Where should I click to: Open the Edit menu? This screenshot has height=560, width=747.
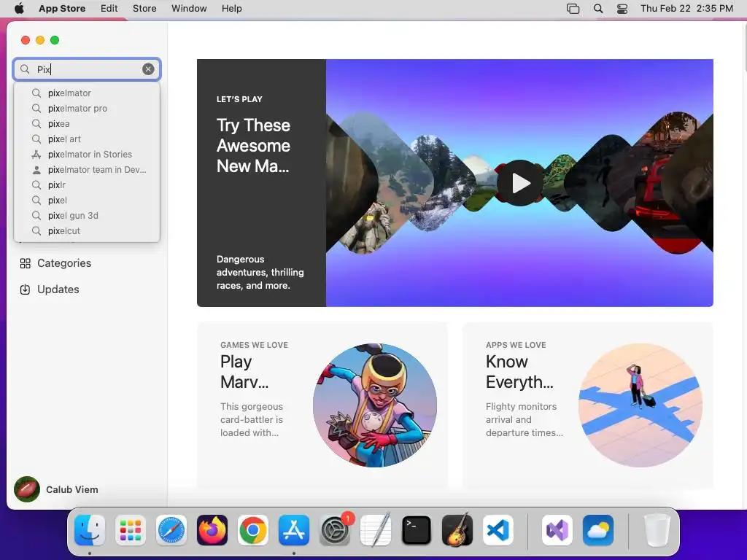(x=109, y=9)
